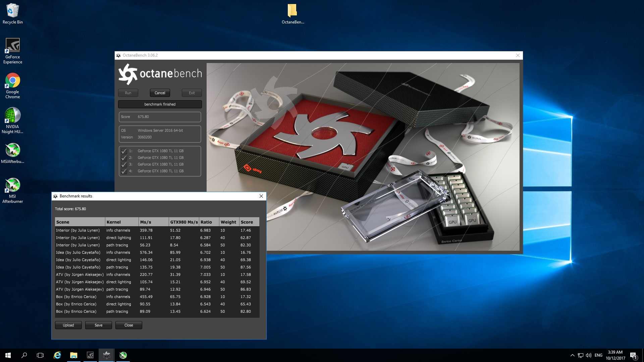Save the benchmark results
The height and width of the screenshot is (362, 644).
(98, 325)
